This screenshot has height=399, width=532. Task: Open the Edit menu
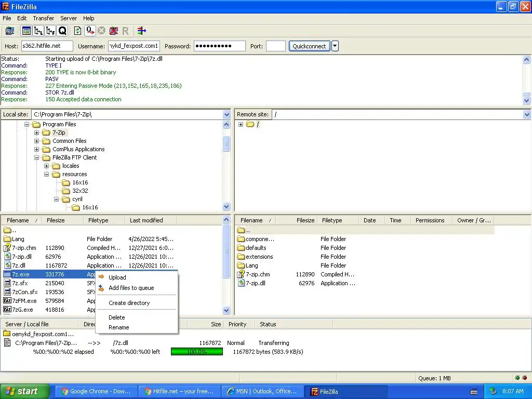pos(22,18)
